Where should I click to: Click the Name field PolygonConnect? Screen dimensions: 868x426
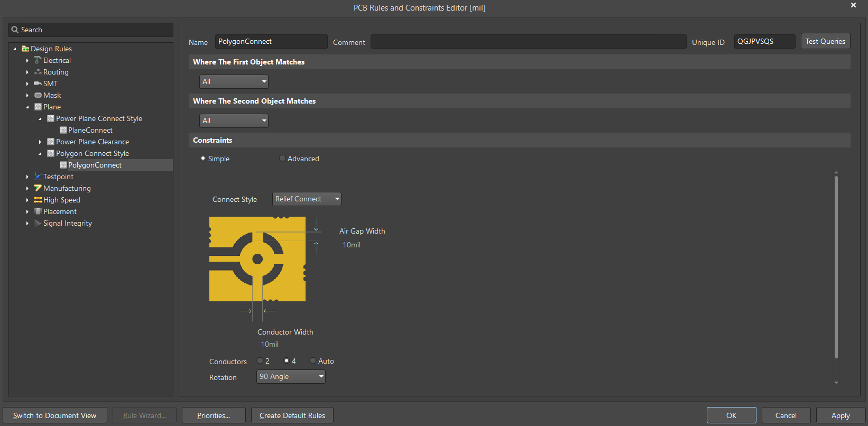(271, 41)
